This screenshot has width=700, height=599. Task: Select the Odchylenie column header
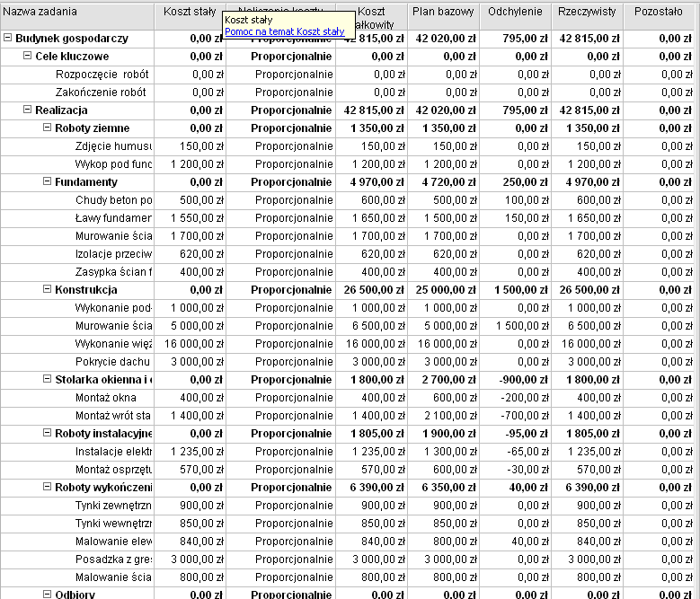(x=515, y=17)
